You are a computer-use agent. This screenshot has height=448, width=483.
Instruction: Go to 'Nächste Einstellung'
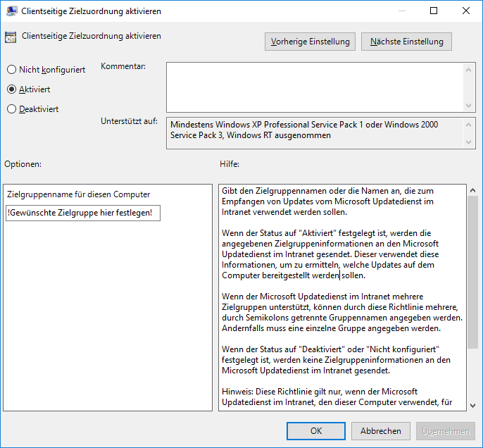[x=406, y=42]
